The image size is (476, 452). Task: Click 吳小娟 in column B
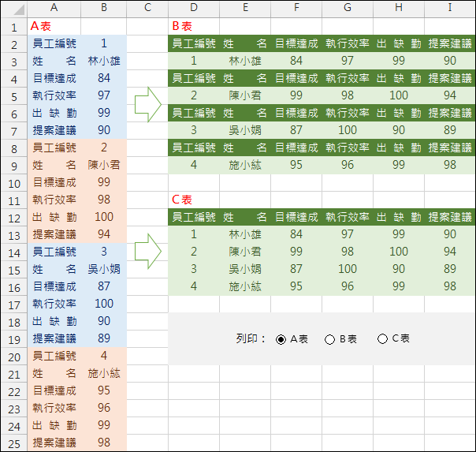click(x=104, y=269)
